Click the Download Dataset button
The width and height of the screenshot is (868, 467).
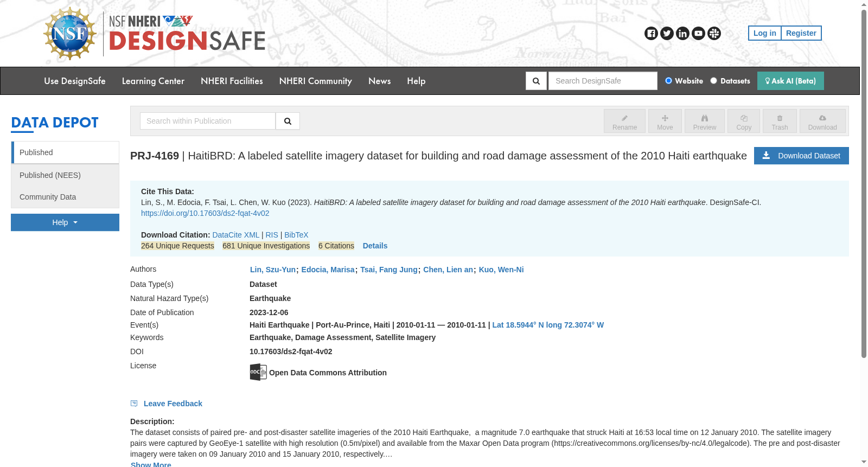coord(801,156)
